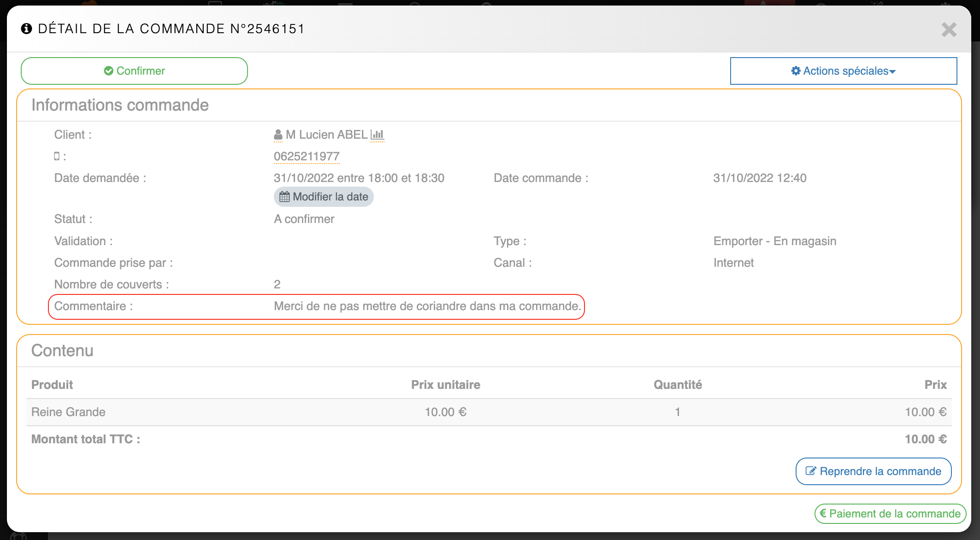Click the gear icon in Actions spéciales

[796, 71]
